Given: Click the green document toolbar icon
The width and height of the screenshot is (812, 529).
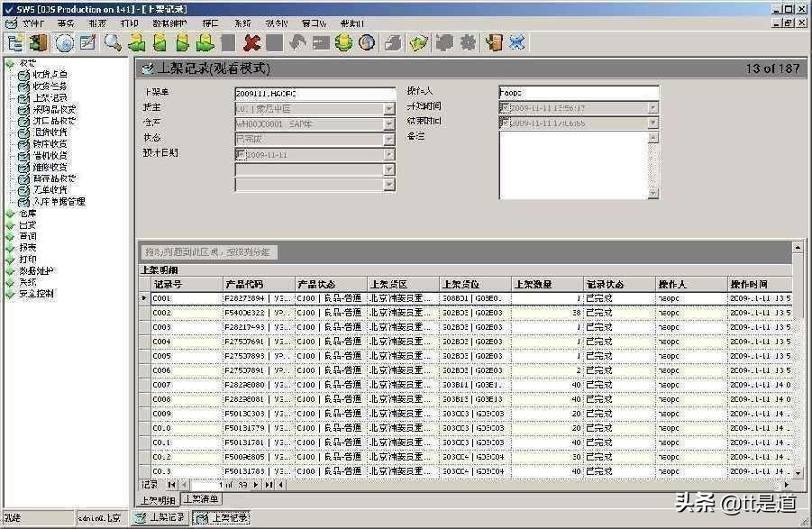Looking at the screenshot, I should pyautogui.click(x=418, y=43).
